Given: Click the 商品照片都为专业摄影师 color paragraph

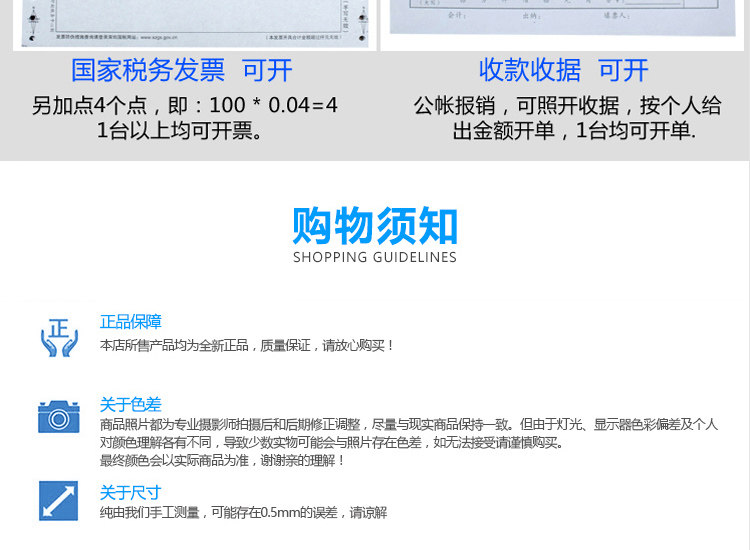Looking at the screenshot, I should click(409, 433).
